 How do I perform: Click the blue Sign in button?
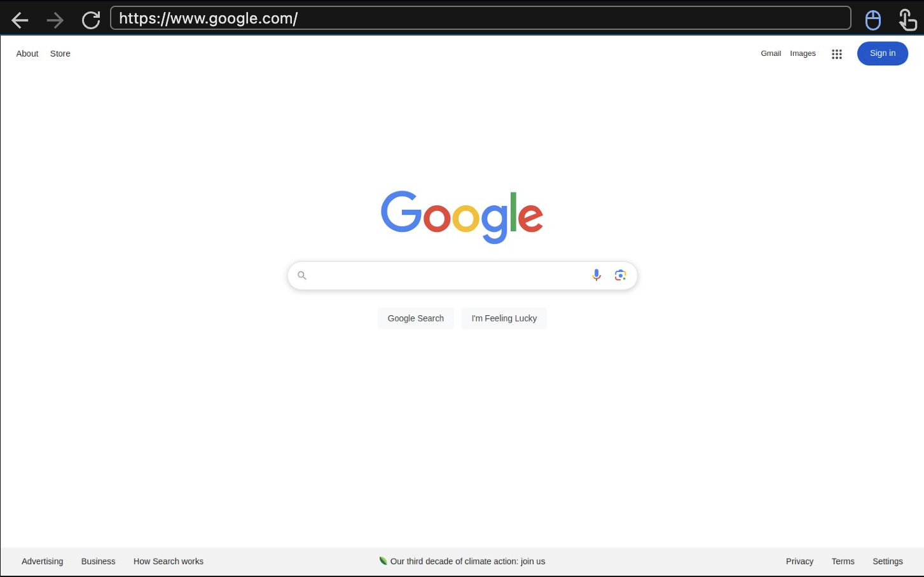tap(883, 53)
